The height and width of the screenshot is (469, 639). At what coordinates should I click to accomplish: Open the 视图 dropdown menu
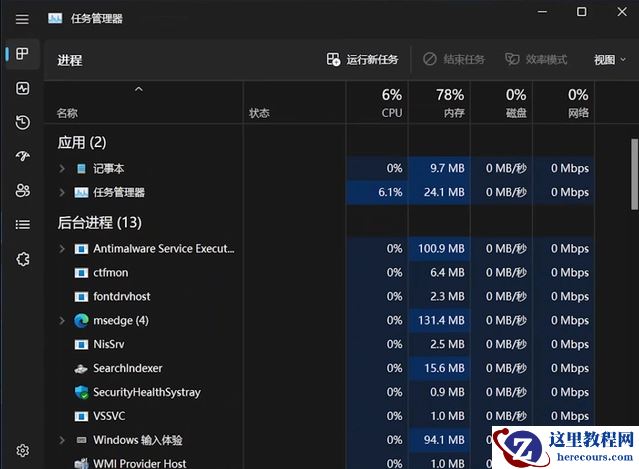(x=610, y=60)
